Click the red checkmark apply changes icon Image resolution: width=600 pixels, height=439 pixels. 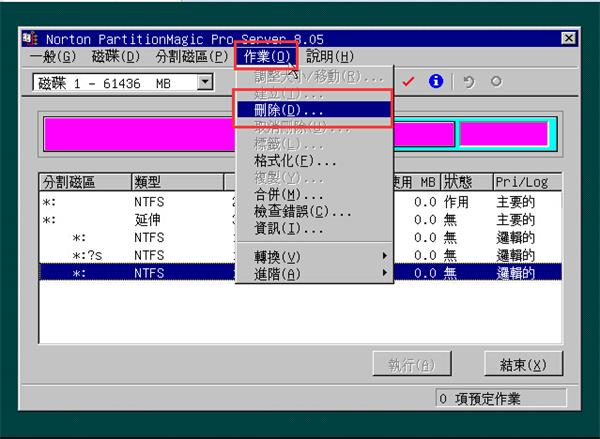pyautogui.click(x=408, y=82)
